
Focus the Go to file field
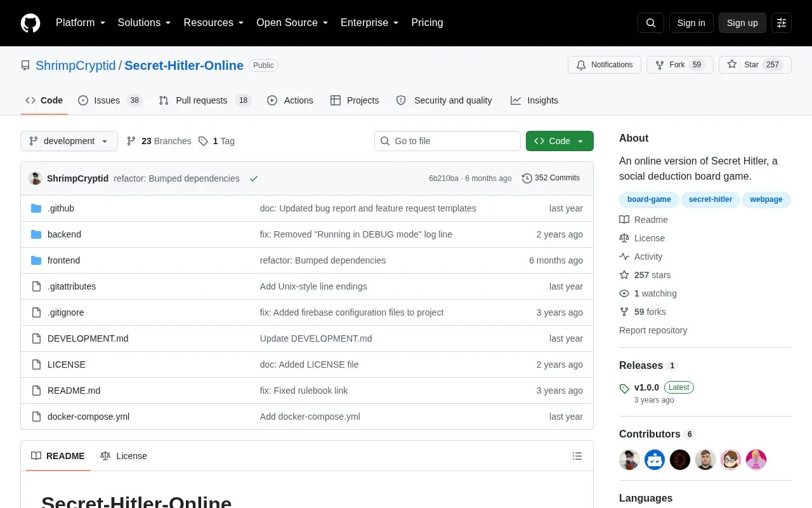point(447,141)
